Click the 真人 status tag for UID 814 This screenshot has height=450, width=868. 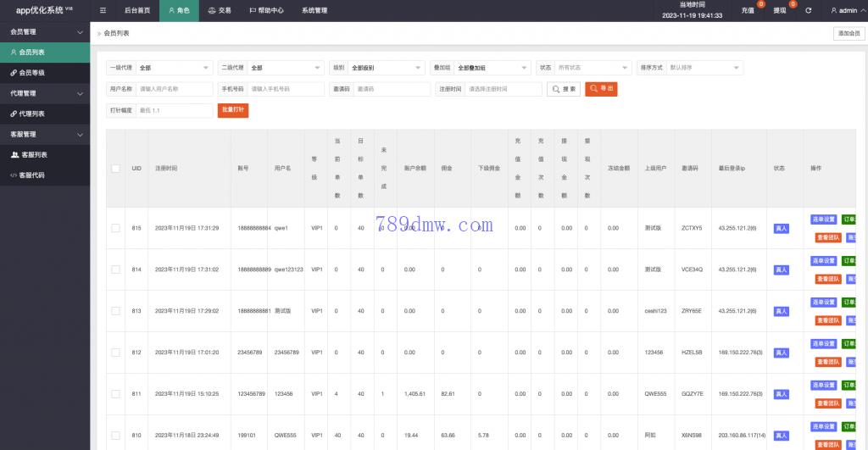pos(781,269)
